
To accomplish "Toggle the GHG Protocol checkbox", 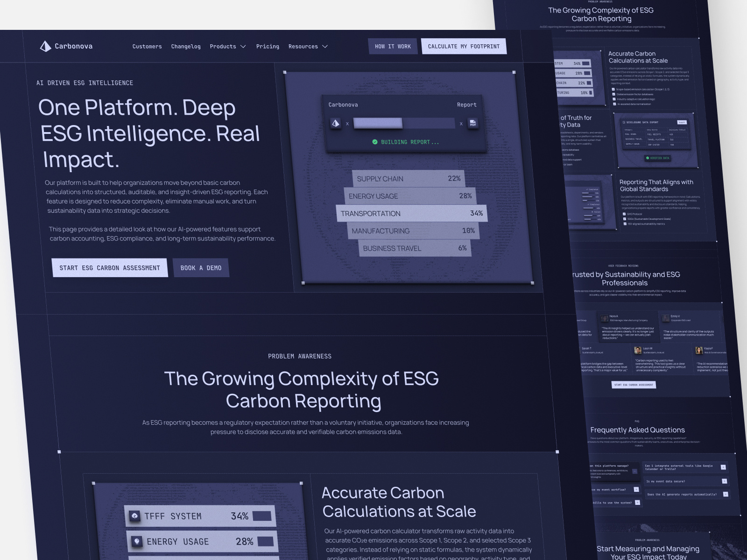I will point(624,214).
